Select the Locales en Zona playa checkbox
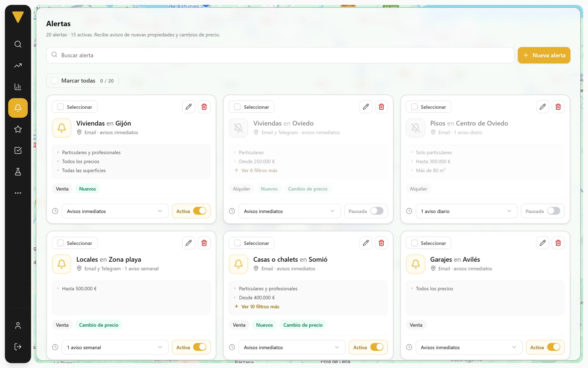Viewport: 588px width, 368px height. coord(61,243)
